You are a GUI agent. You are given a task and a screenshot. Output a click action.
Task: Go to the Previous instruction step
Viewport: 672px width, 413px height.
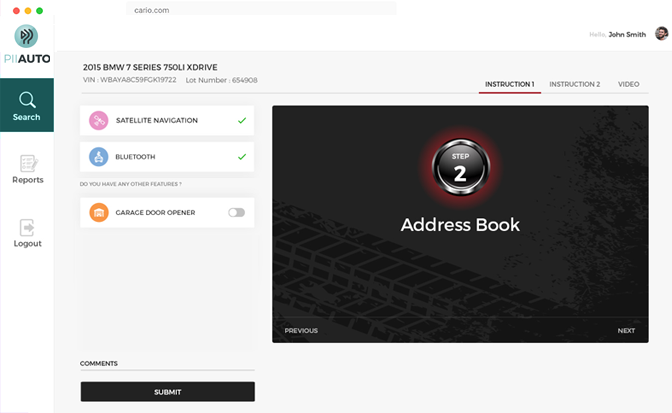pyautogui.click(x=301, y=331)
